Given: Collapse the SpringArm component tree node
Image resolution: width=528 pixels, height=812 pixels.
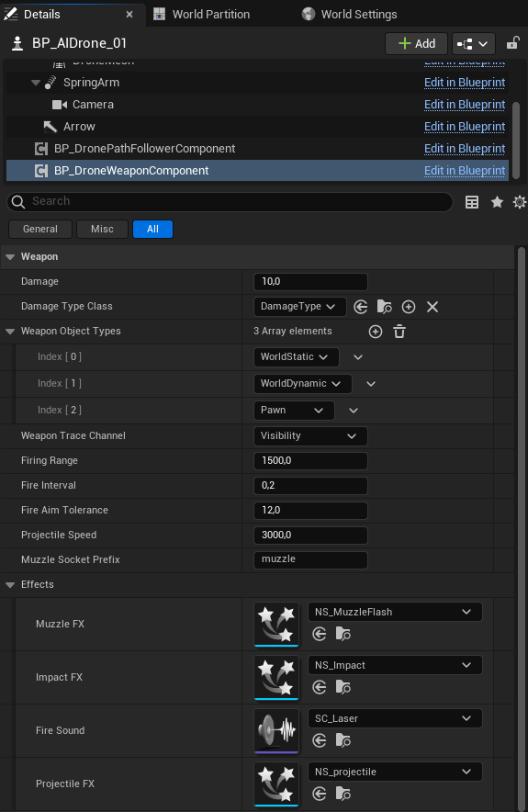Looking at the screenshot, I should (36, 83).
